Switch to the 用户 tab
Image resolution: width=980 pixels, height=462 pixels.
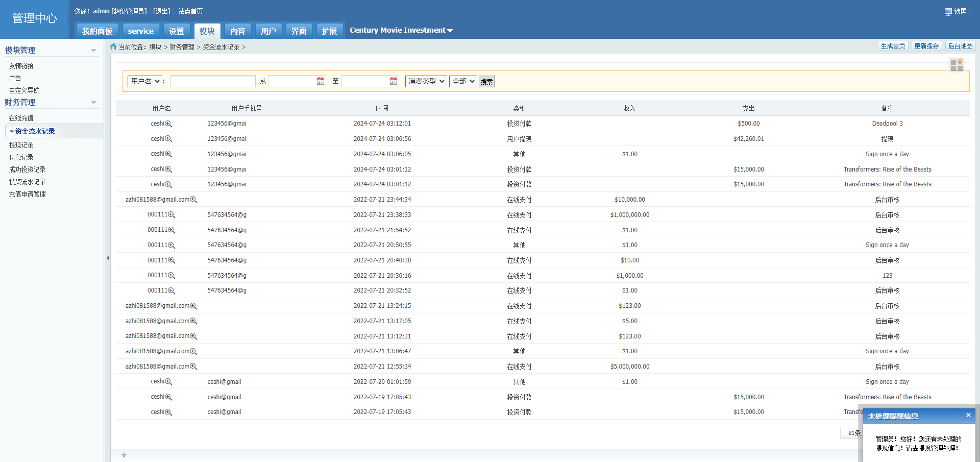(268, 31)
